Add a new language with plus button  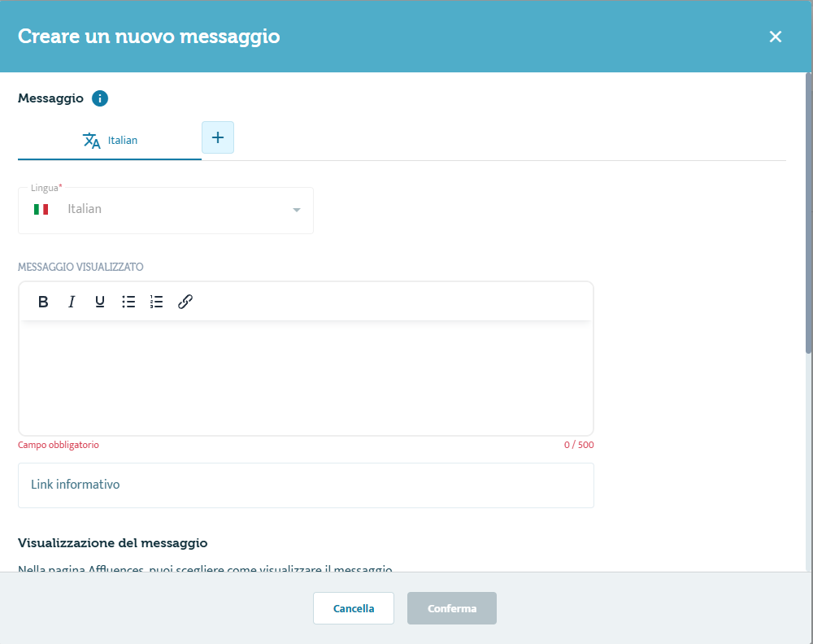[x=218, y=137]
